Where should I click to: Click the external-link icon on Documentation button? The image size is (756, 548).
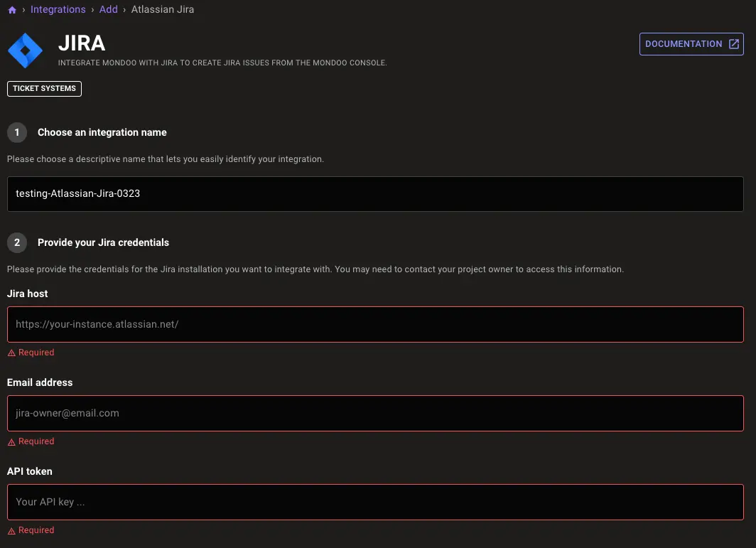pos(733,44)
